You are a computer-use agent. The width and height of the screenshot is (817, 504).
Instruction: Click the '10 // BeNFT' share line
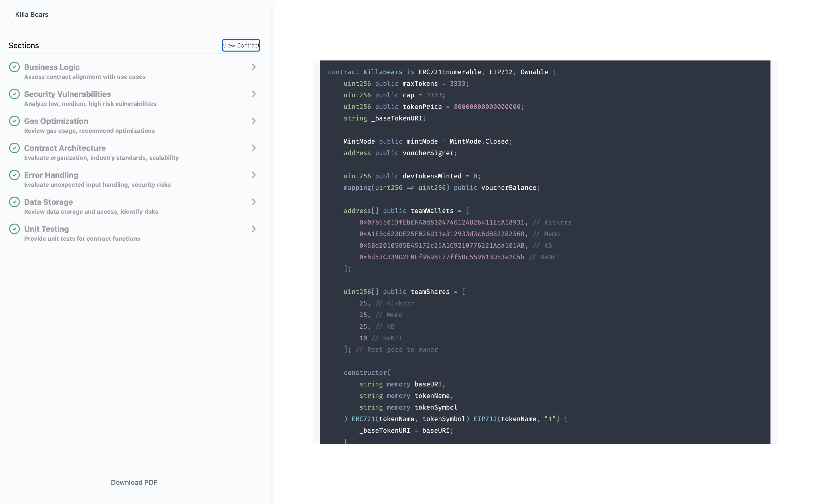point(381,338)
